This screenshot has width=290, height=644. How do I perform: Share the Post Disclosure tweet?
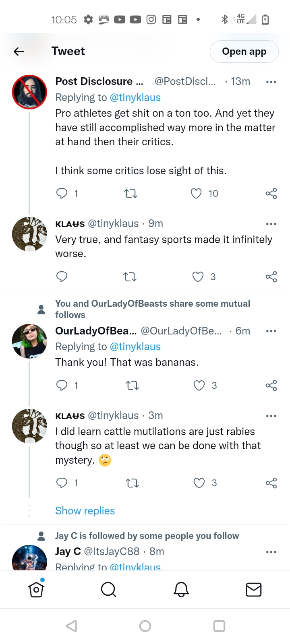point(271,194)
